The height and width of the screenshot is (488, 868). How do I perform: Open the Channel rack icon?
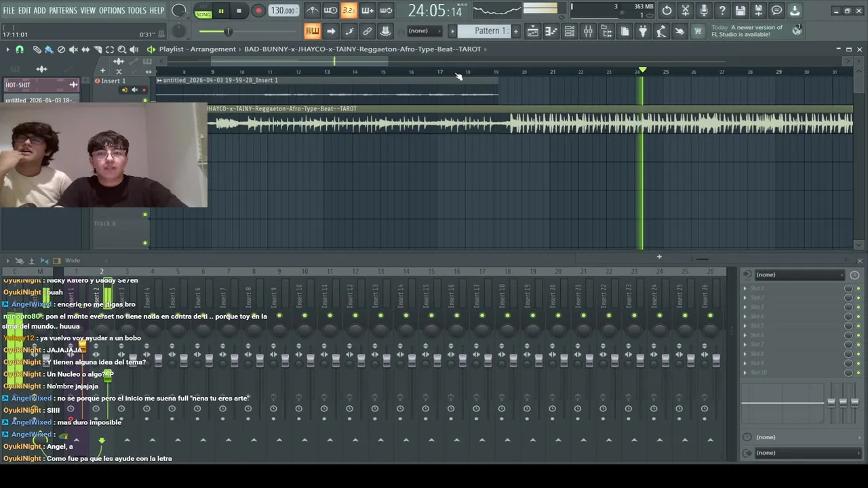(570, 31)
